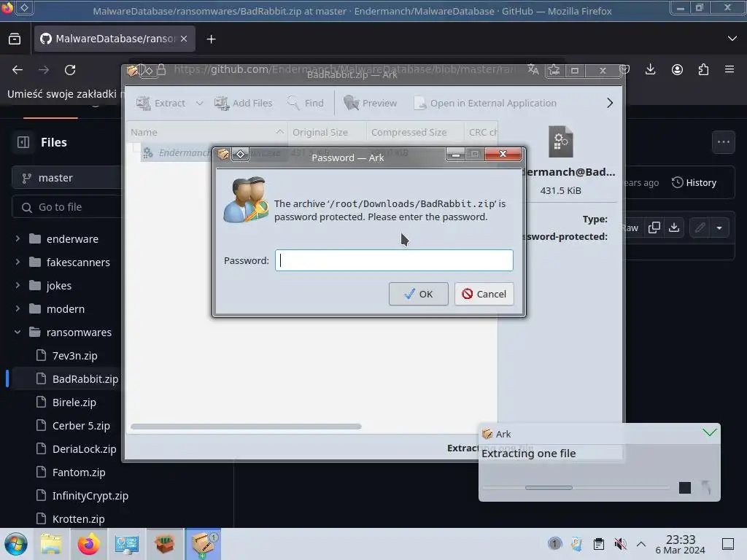Expand the fakescanners folder
The image size is (747, 560).
tap(18, 262)
